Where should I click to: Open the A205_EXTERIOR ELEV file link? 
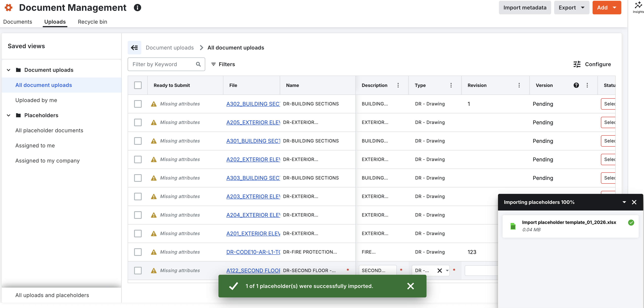(253, 122)
